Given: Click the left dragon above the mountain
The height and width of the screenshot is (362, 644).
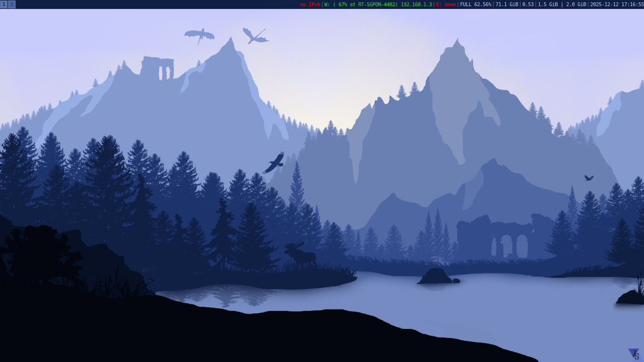Looking at the screenshot, I should click(x=199, y=35).
